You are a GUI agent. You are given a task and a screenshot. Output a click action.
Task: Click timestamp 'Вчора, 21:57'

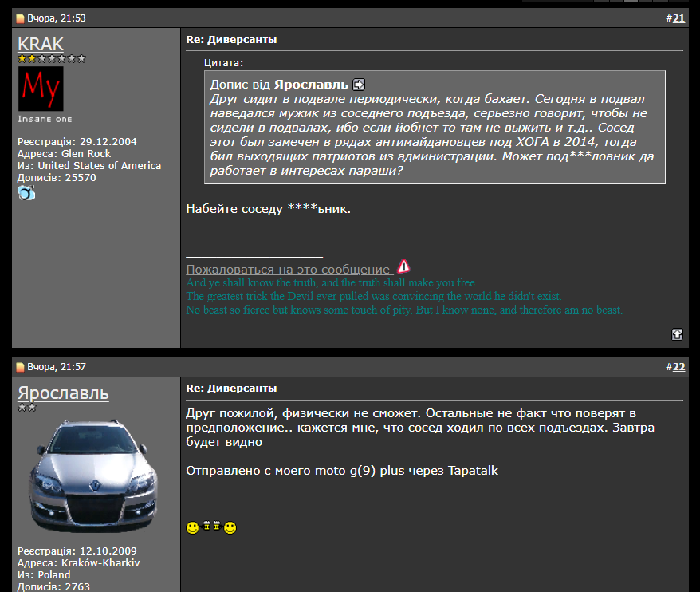pyautogui.click(x=57, y=367)
